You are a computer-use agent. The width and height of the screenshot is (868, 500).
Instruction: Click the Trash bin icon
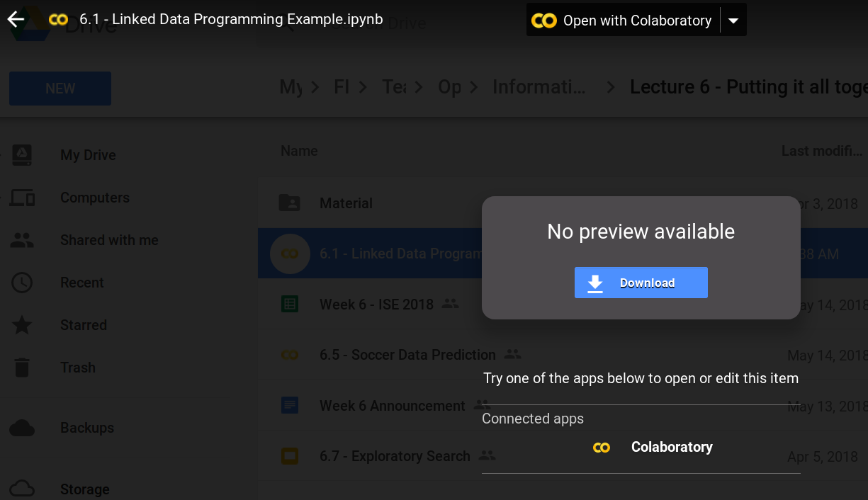[x=22, y=368]
